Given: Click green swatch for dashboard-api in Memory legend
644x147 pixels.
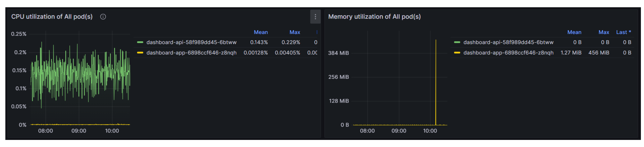Looking at the screenshot, I should [x=457, y=42].
